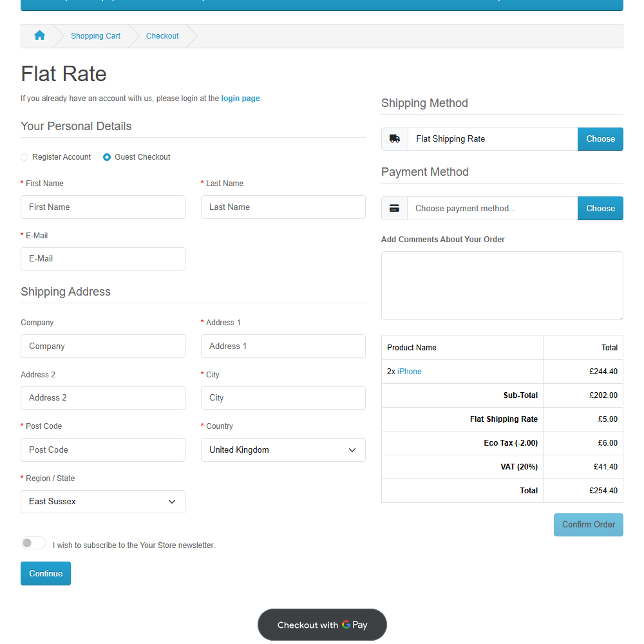Click the Confirm Order button
Image resolution: width=644 pixels, height=644 pixels.
tap(588, 525)
